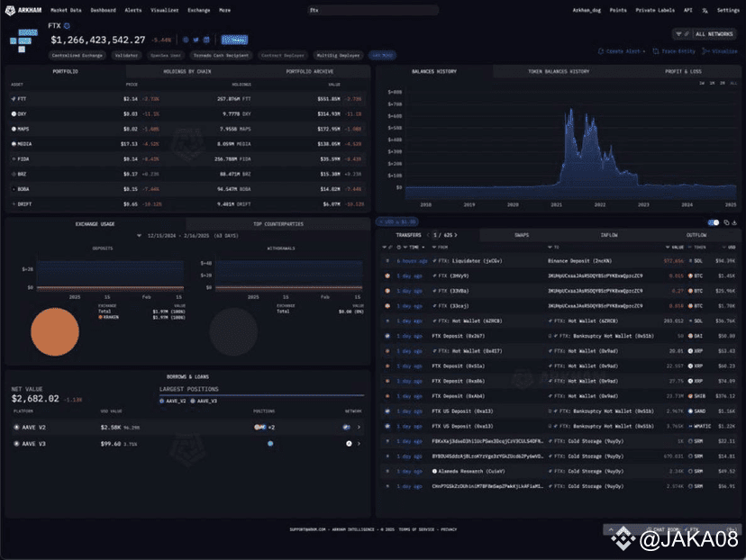Viewport: 746px width, 560px height.
Task: Toggle AAVE_V2 in largest positions legend
Action: 172,402
